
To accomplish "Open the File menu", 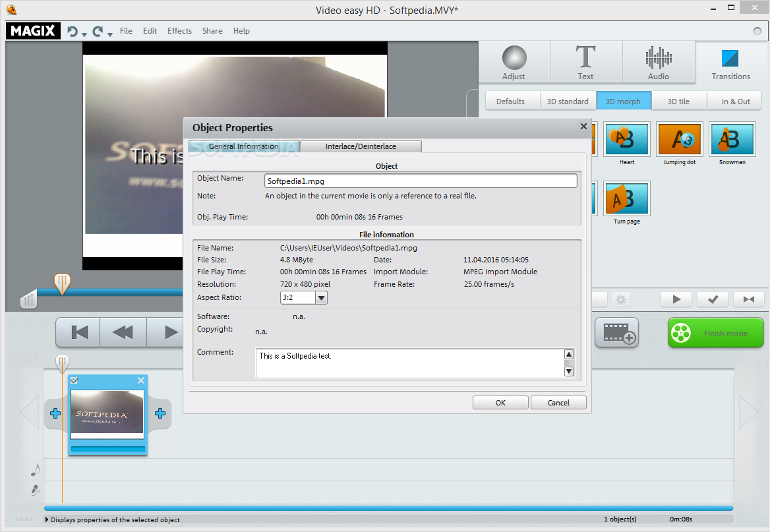I will click(126, 31).
